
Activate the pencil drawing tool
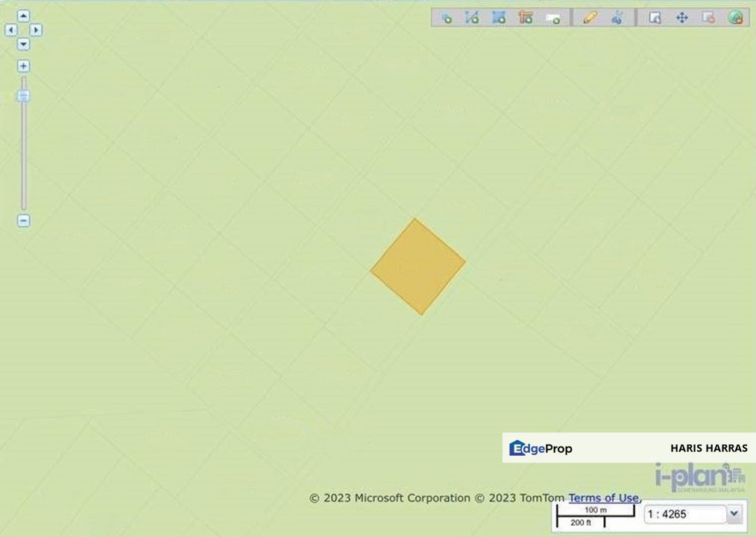pos(588,18)
